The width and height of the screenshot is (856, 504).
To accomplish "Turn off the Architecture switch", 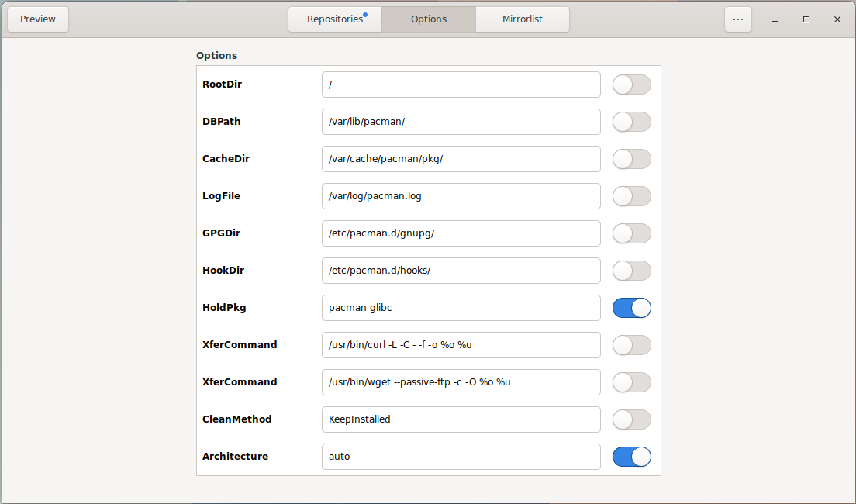I will pyautogui.click(x=632, y=457).
